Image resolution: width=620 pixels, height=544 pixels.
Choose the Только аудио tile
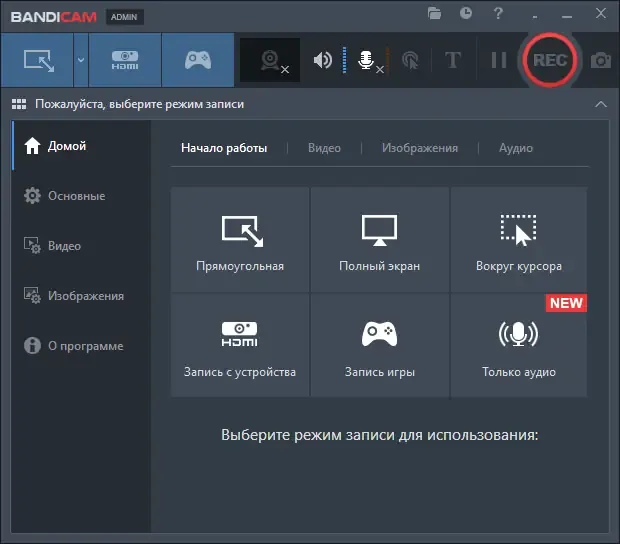point(519,345)
